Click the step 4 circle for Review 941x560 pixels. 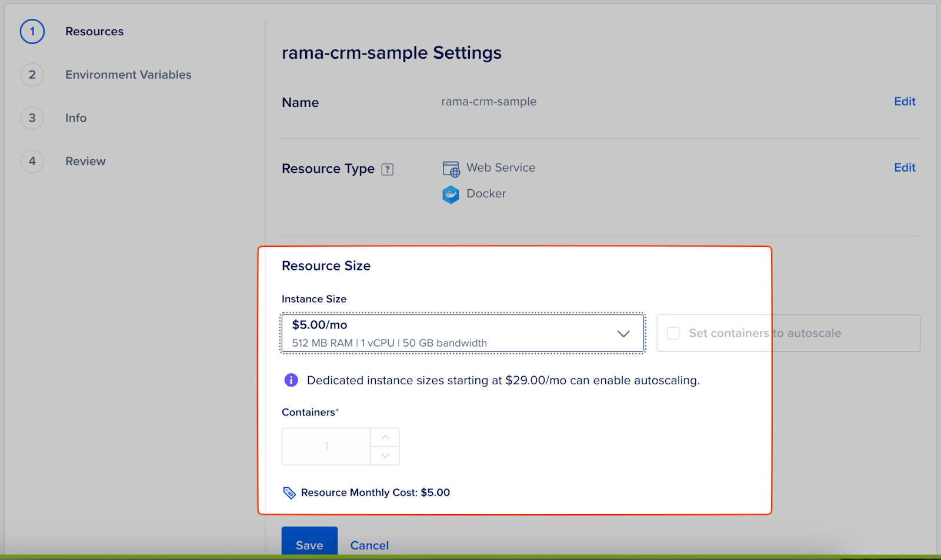(32, 161)
